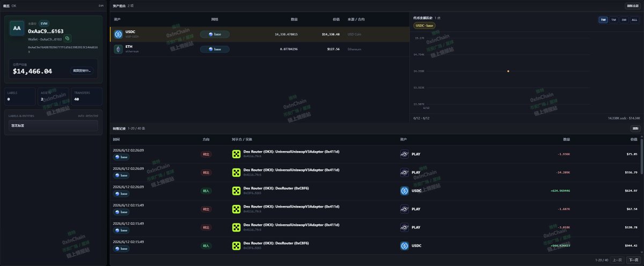Select the USDC row in the portfolio table
The height and width of the screenshot is (266, 644).
point(259,34)
